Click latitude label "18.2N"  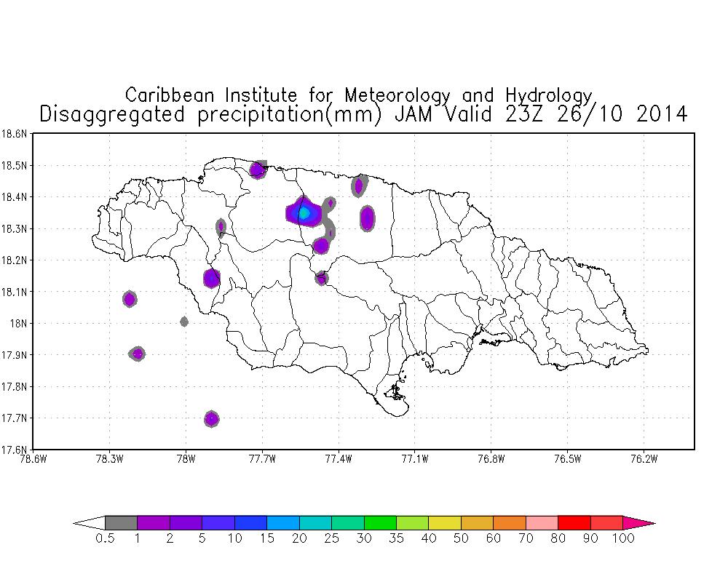(x=15, y=260)
